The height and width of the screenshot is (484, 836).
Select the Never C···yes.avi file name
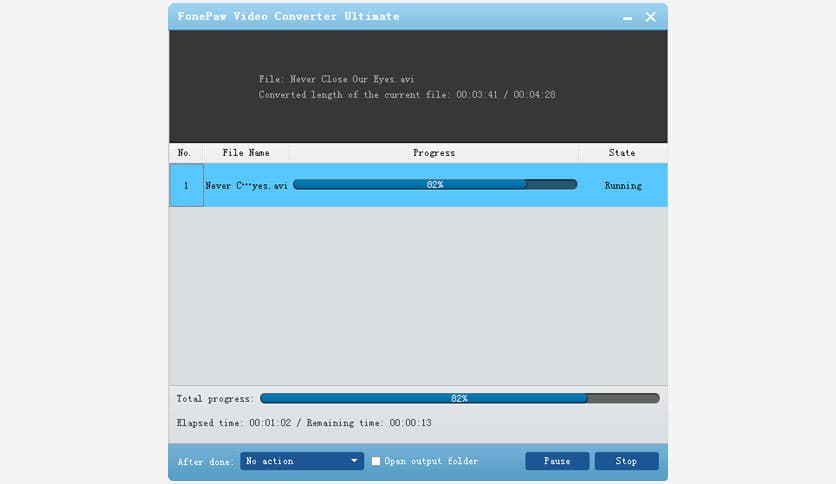[246, 185]
